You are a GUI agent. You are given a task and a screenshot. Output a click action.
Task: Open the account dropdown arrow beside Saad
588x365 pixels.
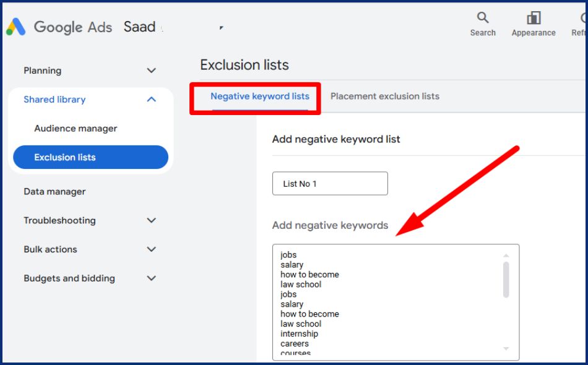click(221, 27)
